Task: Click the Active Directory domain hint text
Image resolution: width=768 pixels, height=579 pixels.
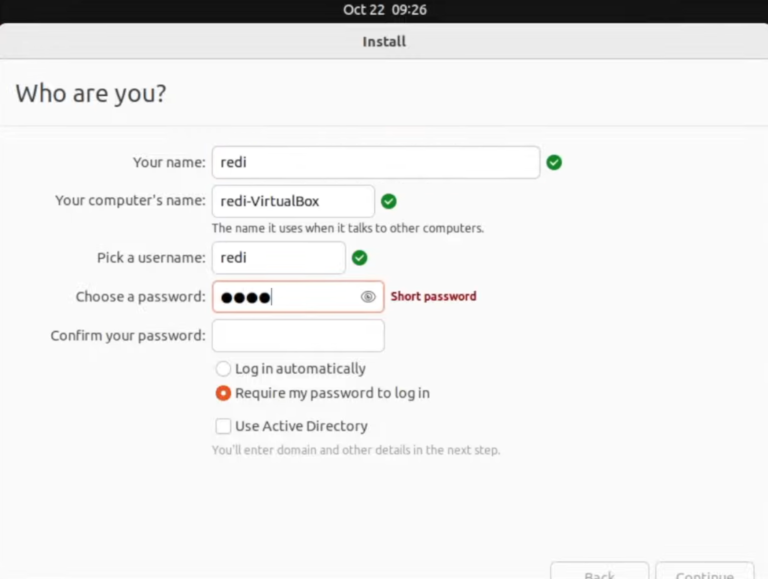Action: (x=355, y=450)
